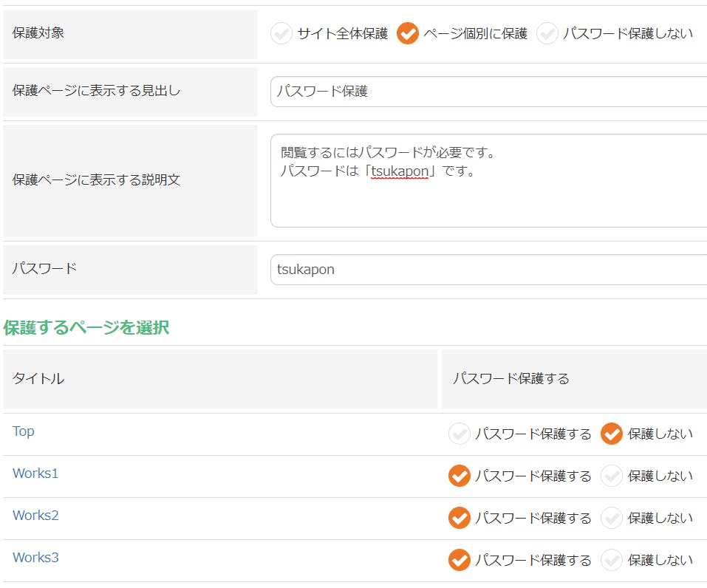Enable パスワード保護する for the Top page
The image size is (707, 588).
coord(459,434)
